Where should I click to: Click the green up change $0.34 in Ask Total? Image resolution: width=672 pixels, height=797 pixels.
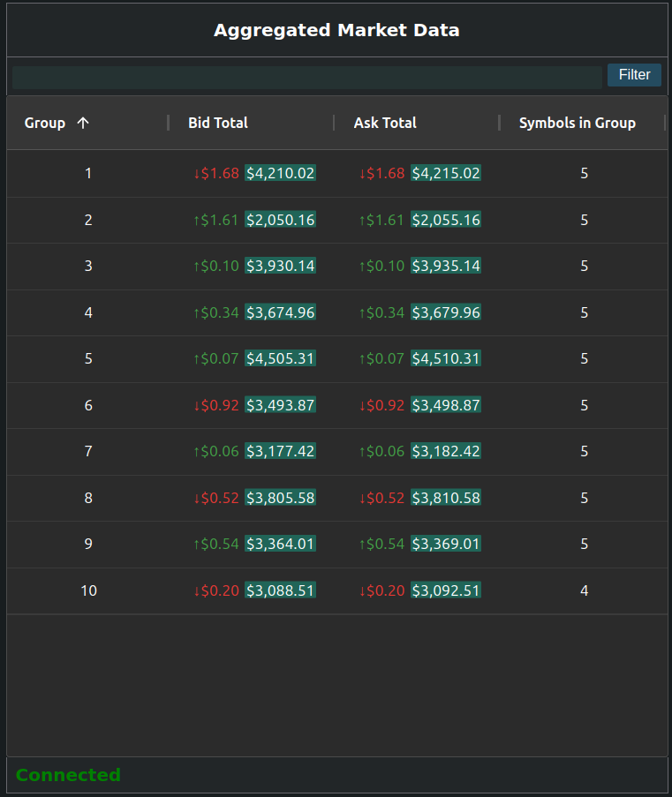point(381,312)
